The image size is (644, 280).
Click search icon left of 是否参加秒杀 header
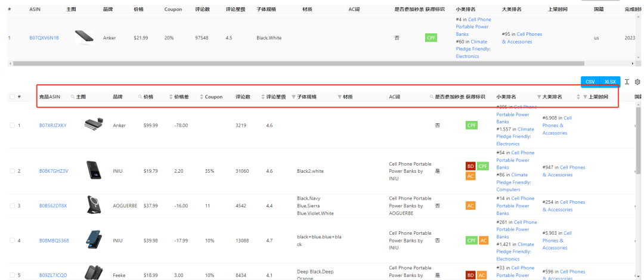(432, 97)
